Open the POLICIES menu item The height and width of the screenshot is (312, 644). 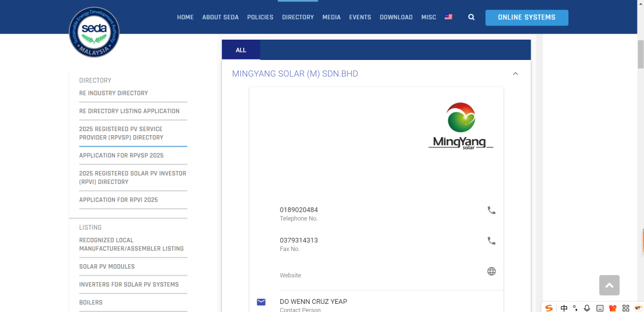pos(260,17)
